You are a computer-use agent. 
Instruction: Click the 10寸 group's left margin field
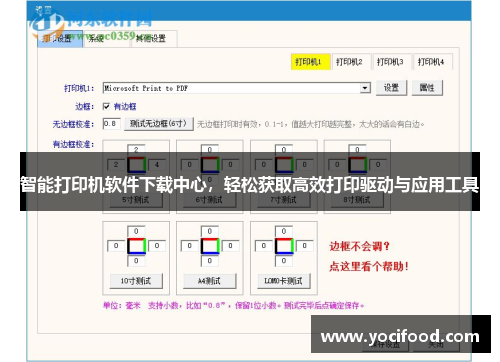[x=116, y=246]
